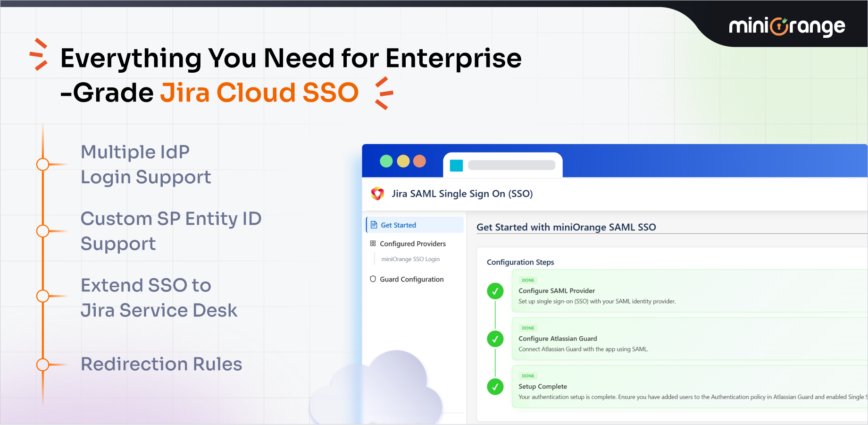Click the timeline circle beside Extend SSO to Jira
The width and height of the screenshot is (868, 425).
click(x=43, y=296)
